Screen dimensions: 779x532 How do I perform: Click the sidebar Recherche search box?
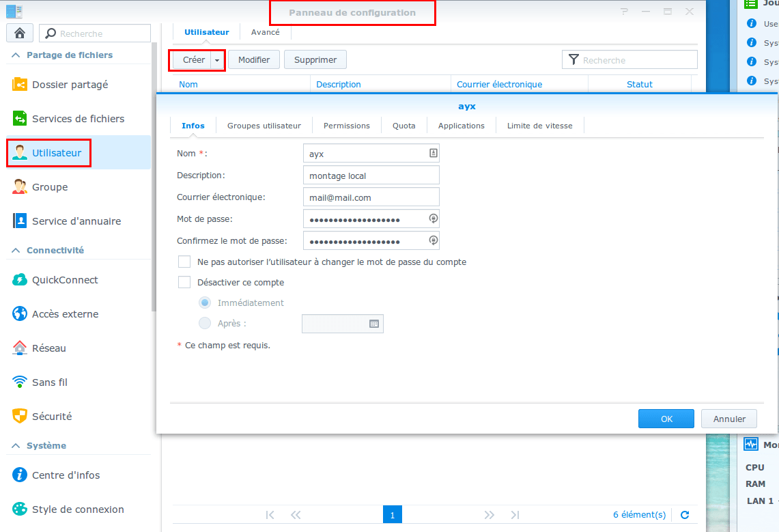(x=95, y=33)
